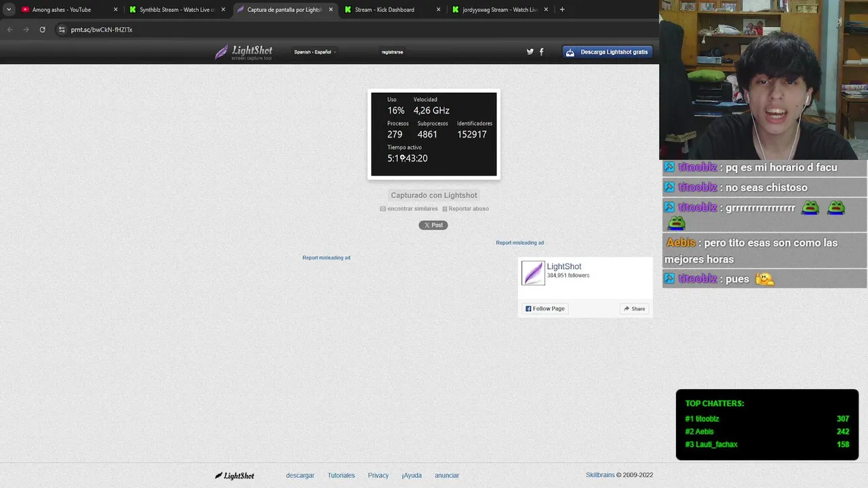Click the Skillbrains footer link
Viewport: 868px width, 488px height.
600,475
